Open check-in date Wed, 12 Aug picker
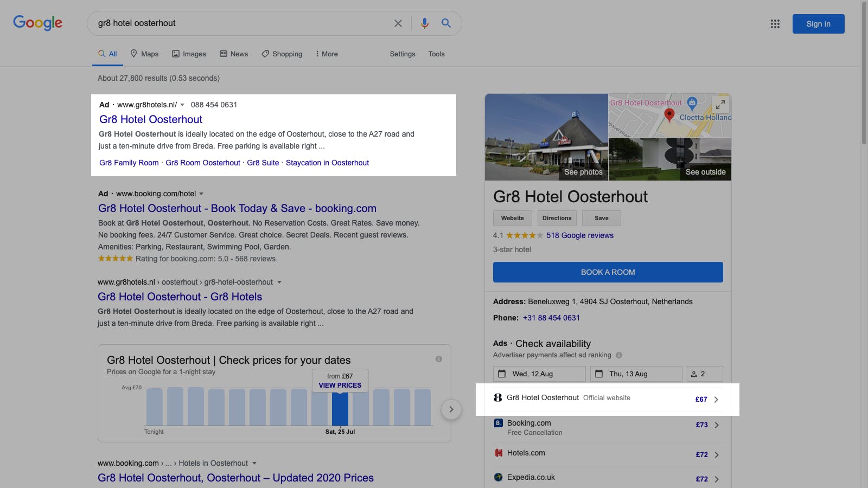The height and width of the screenshot is (488, 868). pos(539,374)
